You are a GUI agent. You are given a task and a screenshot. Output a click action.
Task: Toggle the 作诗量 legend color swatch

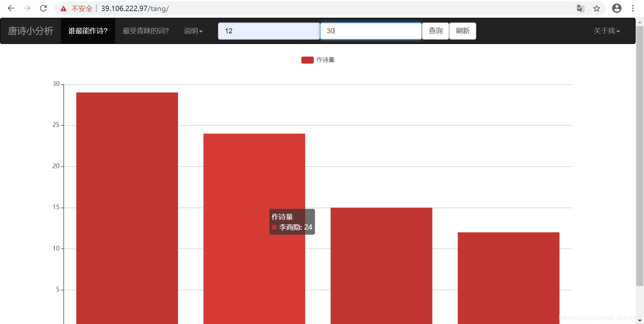point(307,60)
